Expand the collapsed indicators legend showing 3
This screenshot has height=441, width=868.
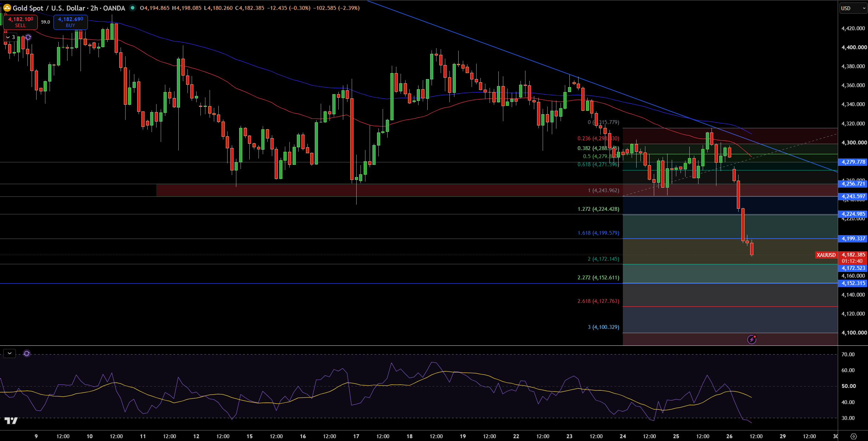pos(10,37)
